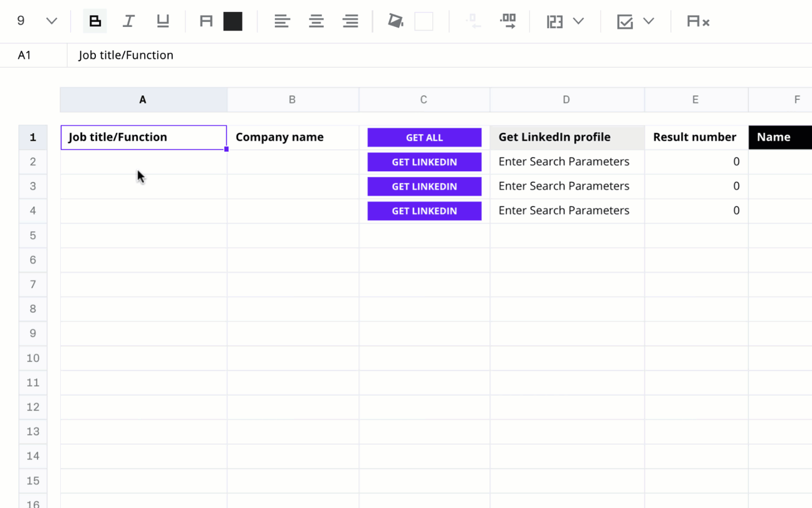812x508 pixels.
Task: Toggle italic formatting
Action: 128,21
